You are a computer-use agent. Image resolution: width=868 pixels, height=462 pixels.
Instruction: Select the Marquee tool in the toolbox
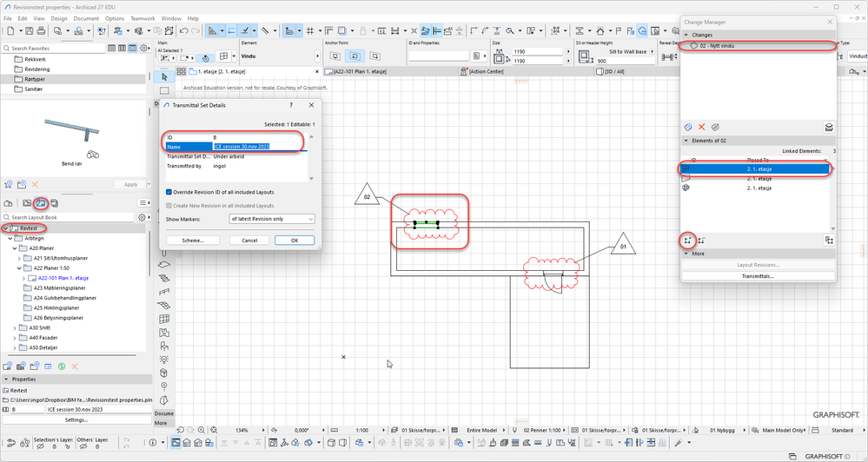pyautogui.click(x=164, y=90)
